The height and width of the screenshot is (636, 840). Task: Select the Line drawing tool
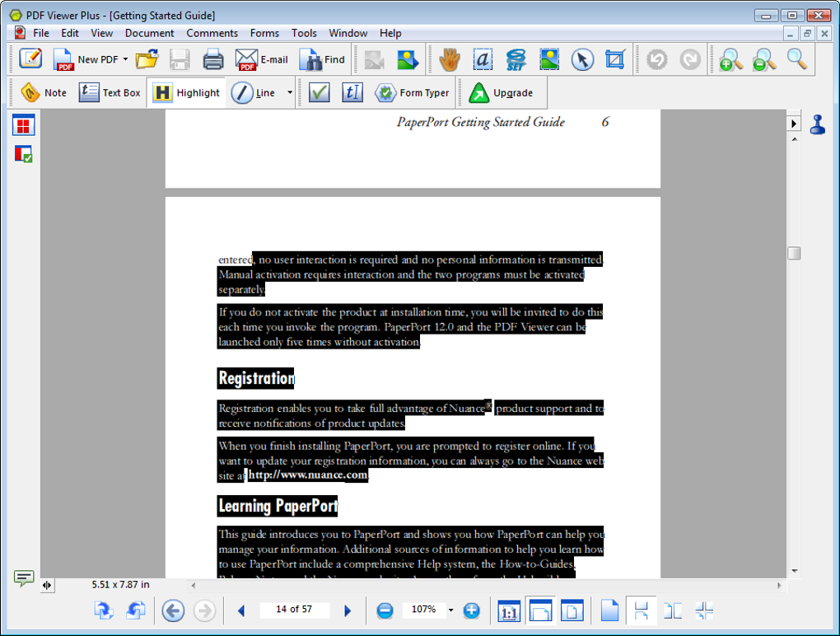254,93
